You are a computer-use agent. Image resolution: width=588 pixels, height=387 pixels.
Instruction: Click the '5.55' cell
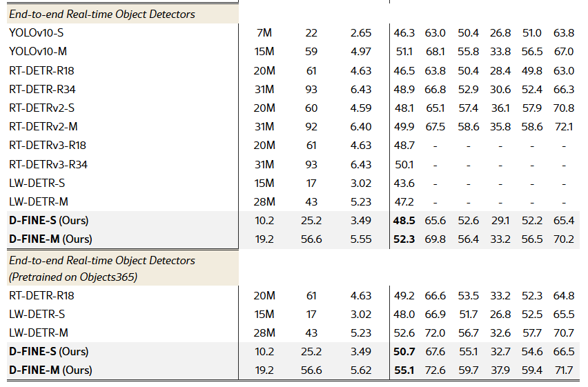pyautogui.click(x=361, y=239)
